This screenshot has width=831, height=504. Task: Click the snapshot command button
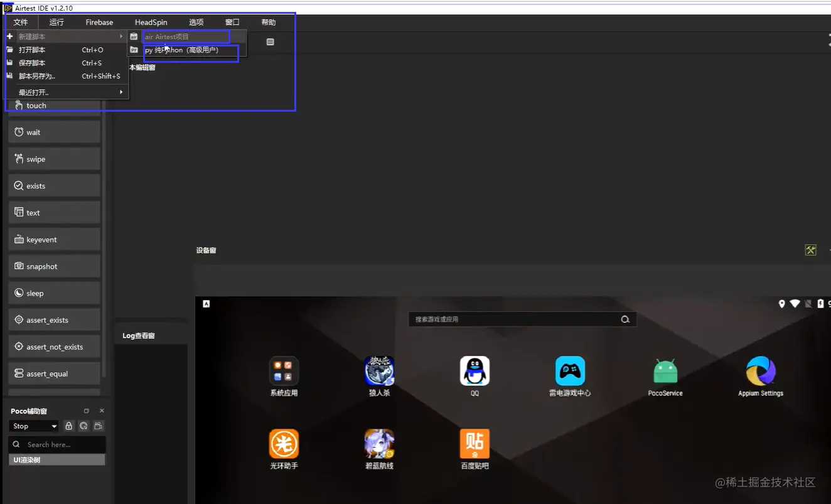click(55, 266)
